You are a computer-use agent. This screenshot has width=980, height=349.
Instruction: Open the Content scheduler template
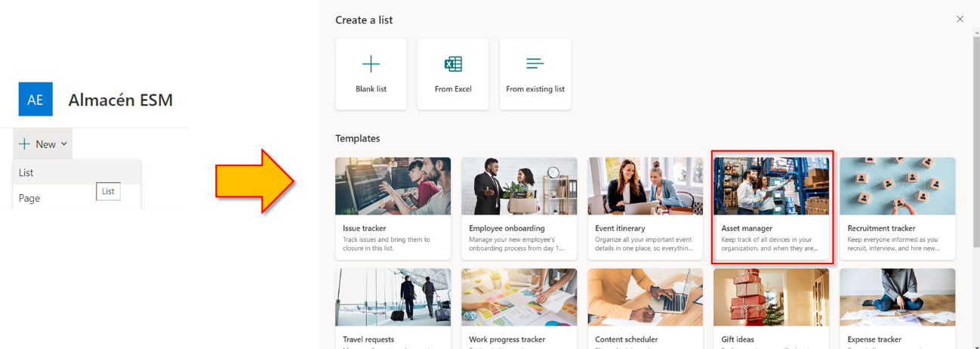pyautogui.click(x=645, y=309)
